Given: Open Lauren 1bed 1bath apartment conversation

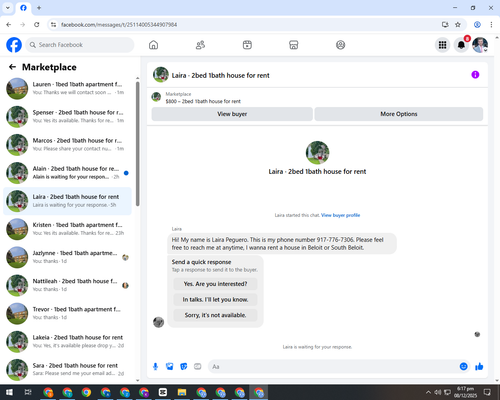Looking at the screenshot, I should [67, 88].
